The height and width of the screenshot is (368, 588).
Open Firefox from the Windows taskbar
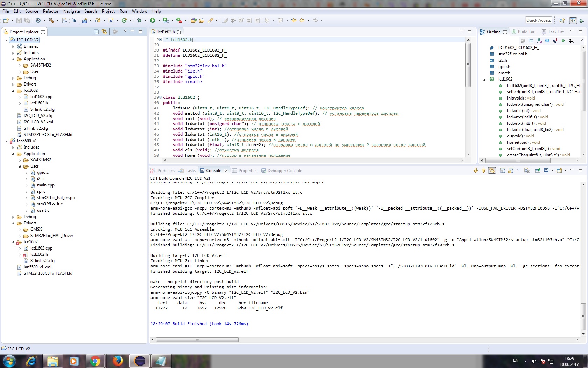pos(118,361)
